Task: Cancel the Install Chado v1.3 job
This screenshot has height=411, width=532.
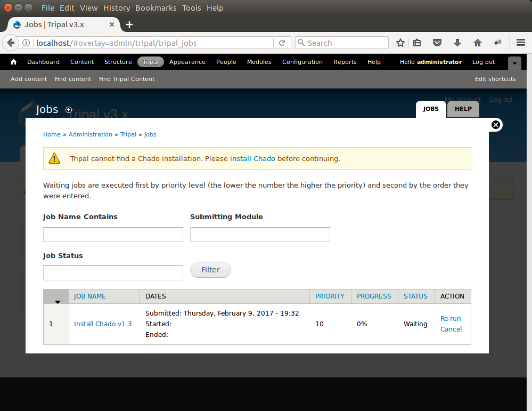Action: pyautogui.click(x=451, y=329)
